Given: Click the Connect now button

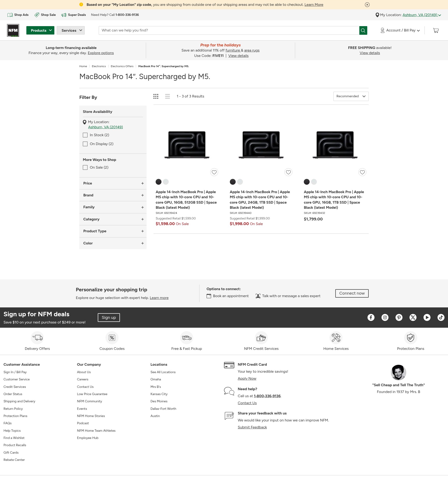Looking at the screenshot, I should point(352,293).
